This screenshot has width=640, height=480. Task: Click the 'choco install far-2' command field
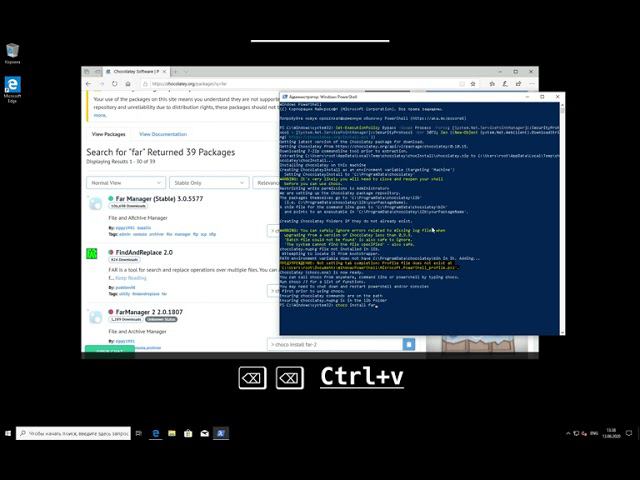pos(335,344)
